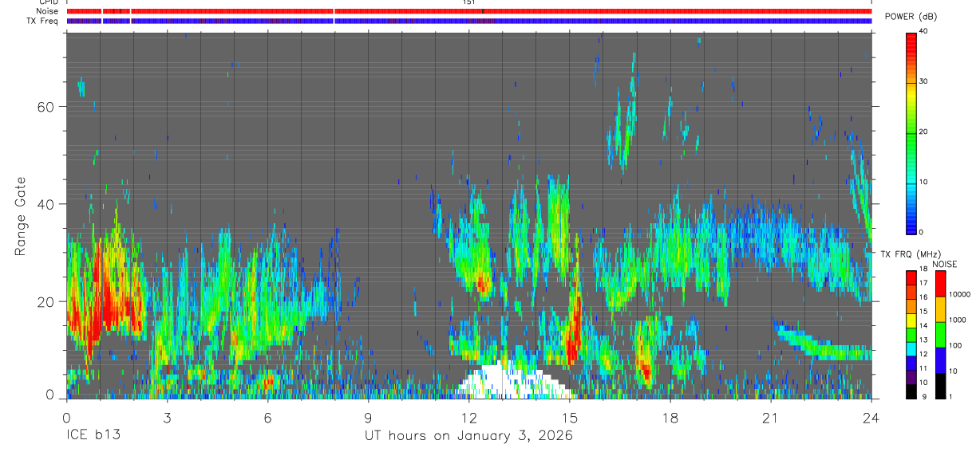
Task: Click the x-axis tick label '3'
Action: coord(167,417)
